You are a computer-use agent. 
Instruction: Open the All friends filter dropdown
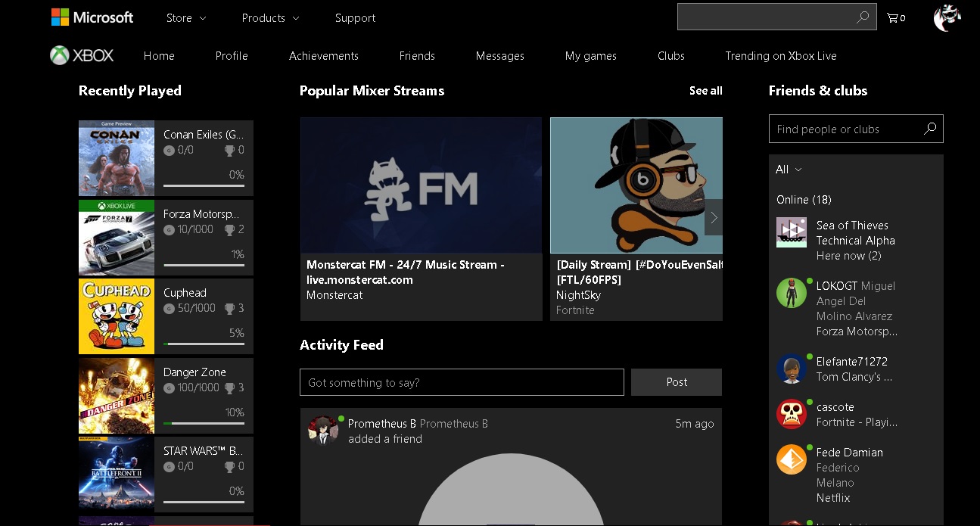789,170
